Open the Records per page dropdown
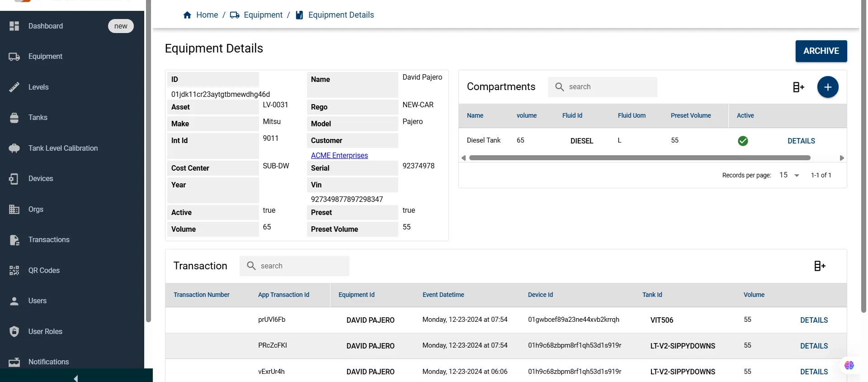 point(789,175)
